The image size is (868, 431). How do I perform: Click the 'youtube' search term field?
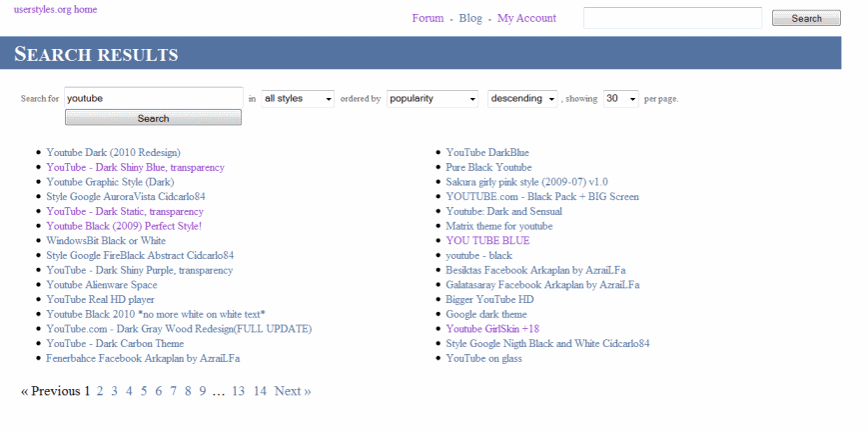coord(154,98)
